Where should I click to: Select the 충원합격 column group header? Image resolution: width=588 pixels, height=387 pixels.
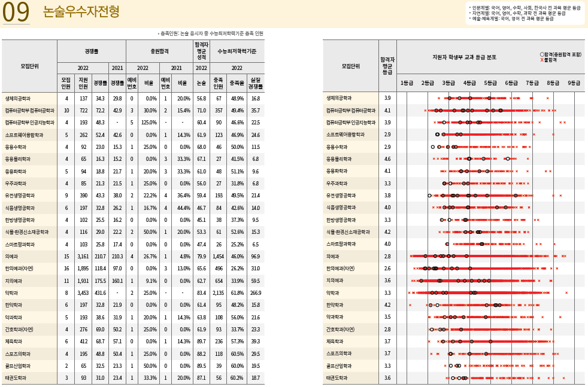pyautogui.click(x=159, y=51)
